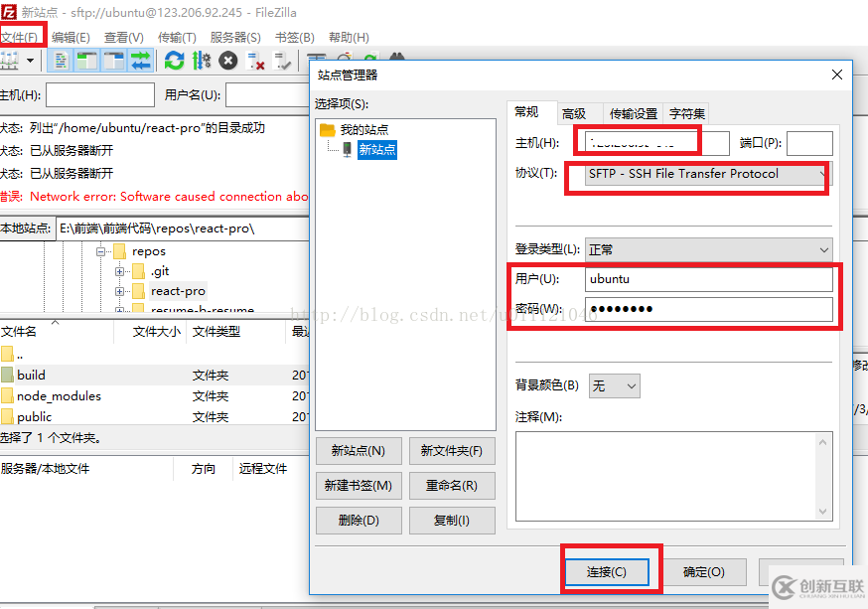This screenshot has width=868, height=609.
Task: Open the 查看(V) menu
Action: coord(124,37)
